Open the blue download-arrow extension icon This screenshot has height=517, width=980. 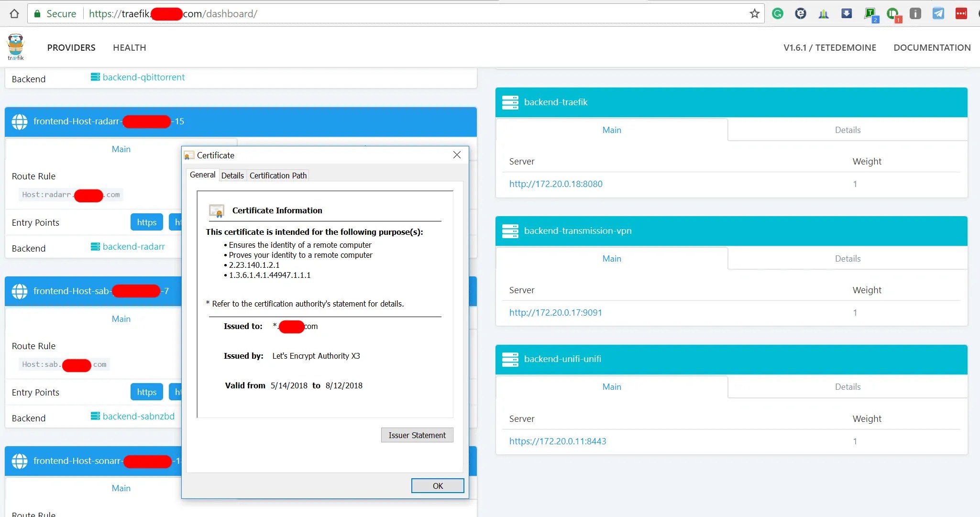(847, 13)
